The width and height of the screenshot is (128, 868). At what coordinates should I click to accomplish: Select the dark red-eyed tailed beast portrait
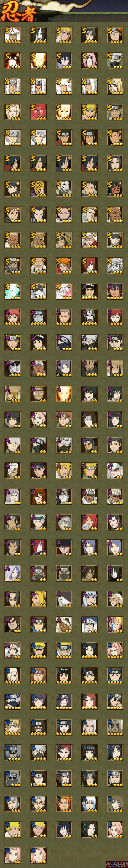tap(12, 61)
